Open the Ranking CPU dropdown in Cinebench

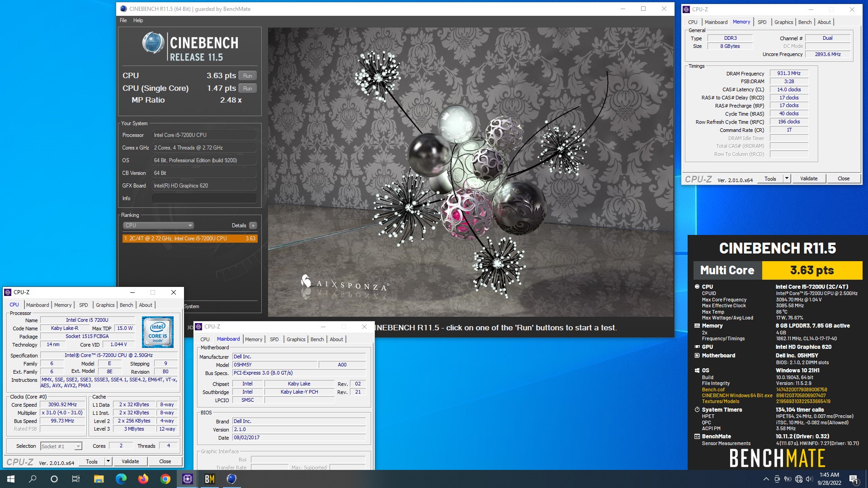click(158, 225)
